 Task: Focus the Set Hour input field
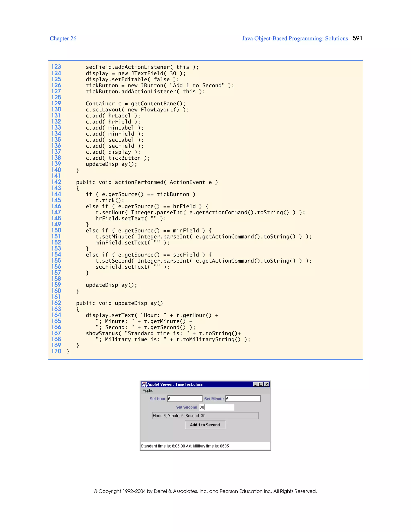pyautogui.click(x=185, y=399)
